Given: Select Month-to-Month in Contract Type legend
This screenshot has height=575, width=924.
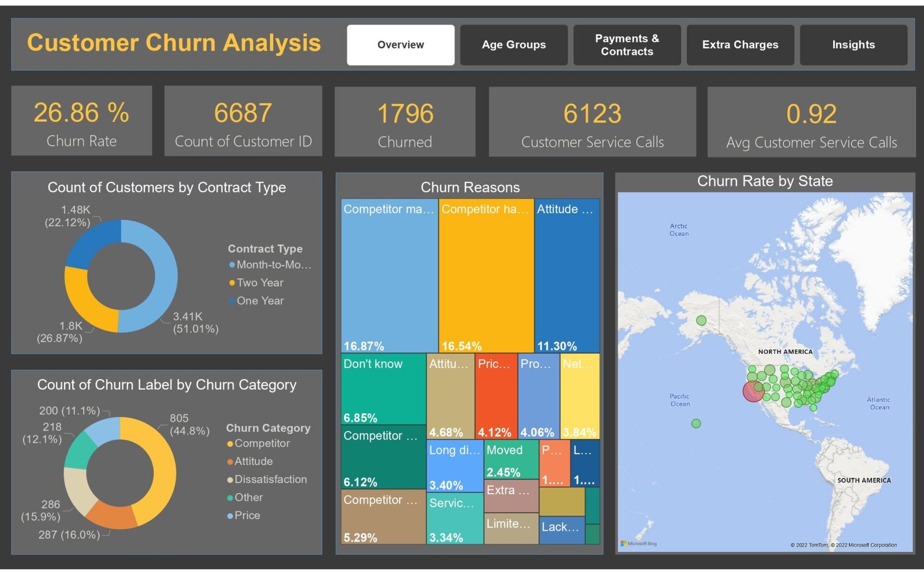Looking at the screenshot, I should 273,265.
